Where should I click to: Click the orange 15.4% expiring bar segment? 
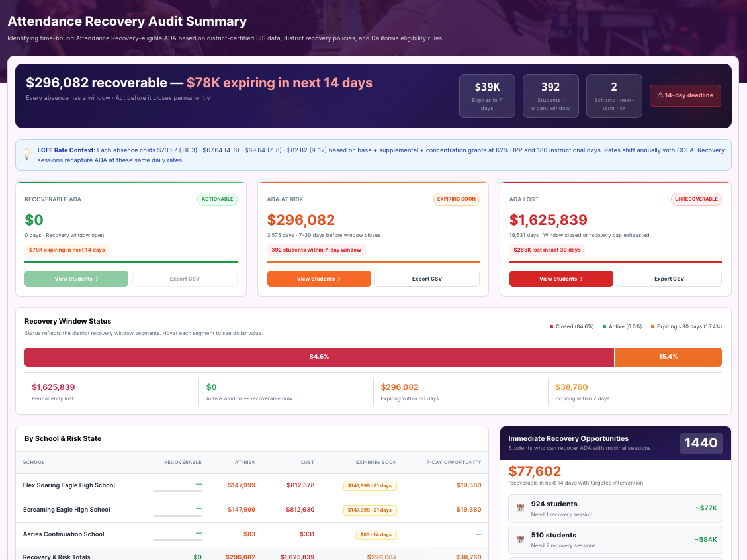click(668, 357)
